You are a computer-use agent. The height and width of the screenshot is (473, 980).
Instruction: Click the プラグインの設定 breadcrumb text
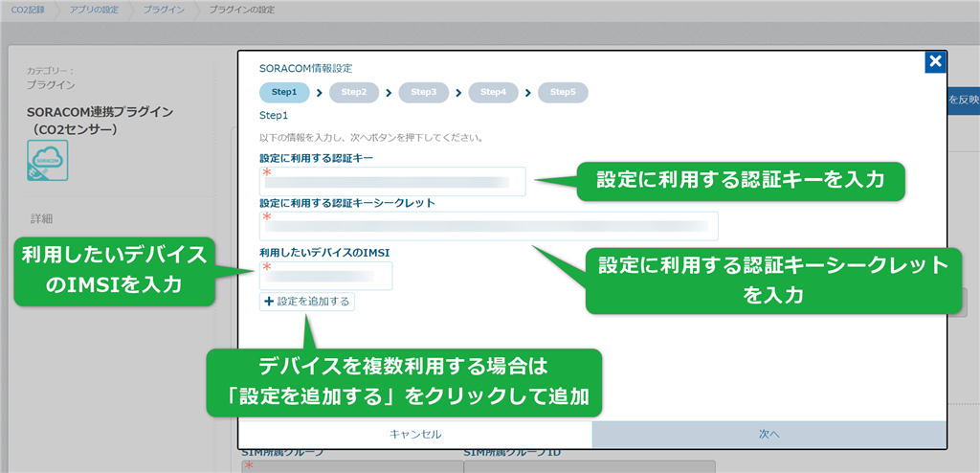[x=241, y=10]
